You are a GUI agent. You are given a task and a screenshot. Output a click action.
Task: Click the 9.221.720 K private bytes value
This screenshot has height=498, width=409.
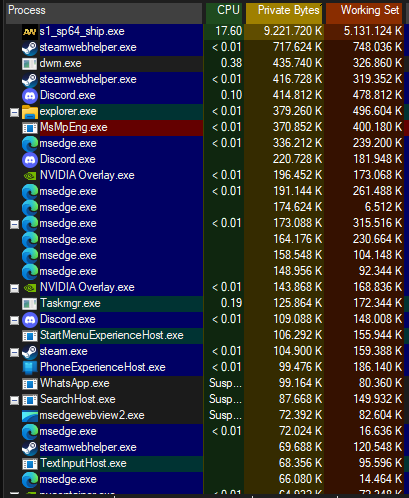(x=293, y=31)
